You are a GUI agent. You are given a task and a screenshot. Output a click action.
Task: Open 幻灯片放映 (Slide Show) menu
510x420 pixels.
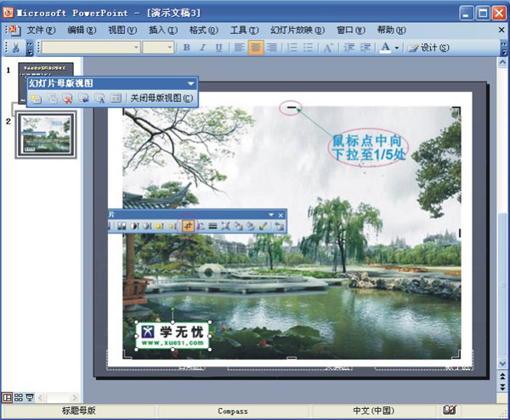click(x=297, y=31)
